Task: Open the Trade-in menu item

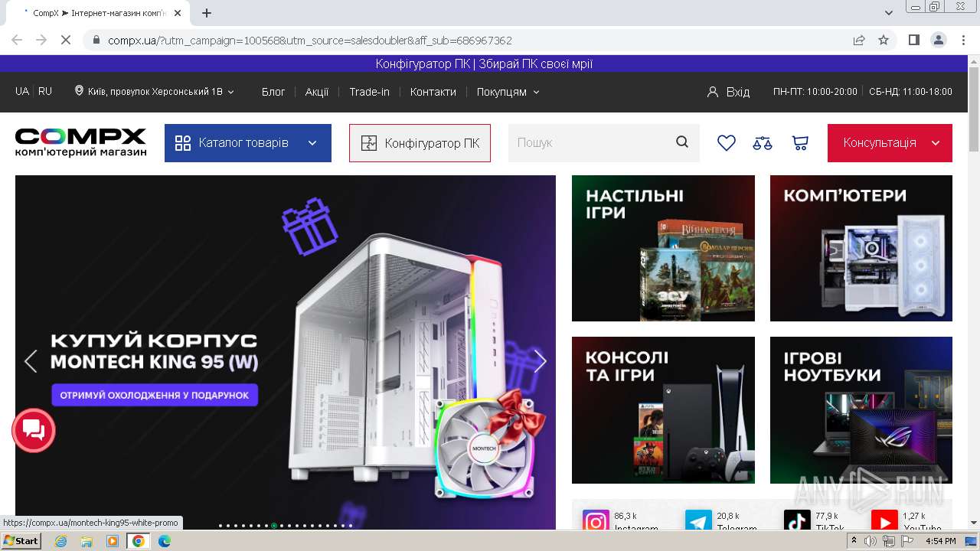Action: (369, 92)
